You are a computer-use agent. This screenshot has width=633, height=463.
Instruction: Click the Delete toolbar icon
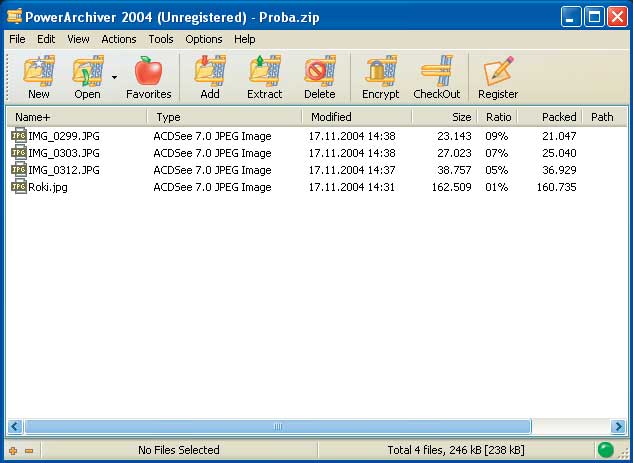(320, 71)
